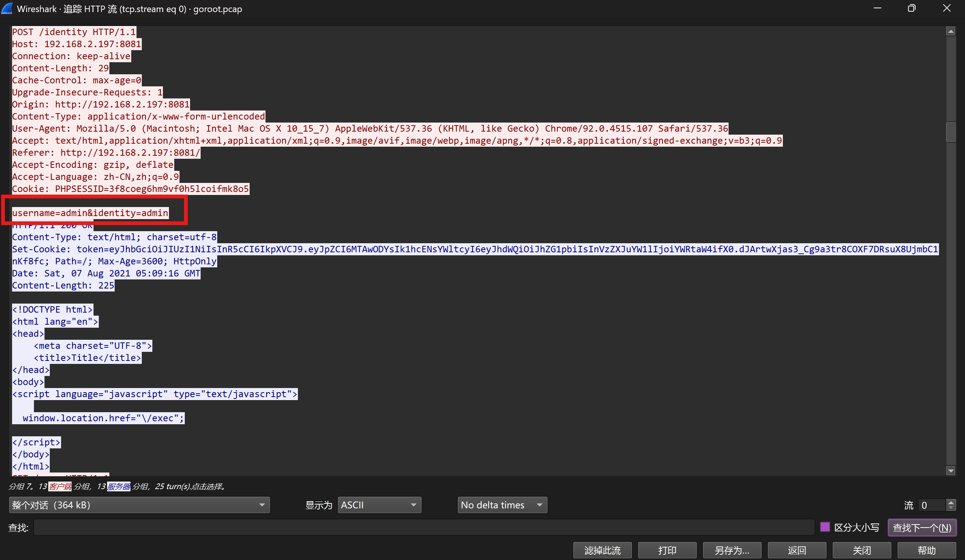Click the 打印 print button
The height and width of the screenshot is (560, 965).
667,551
